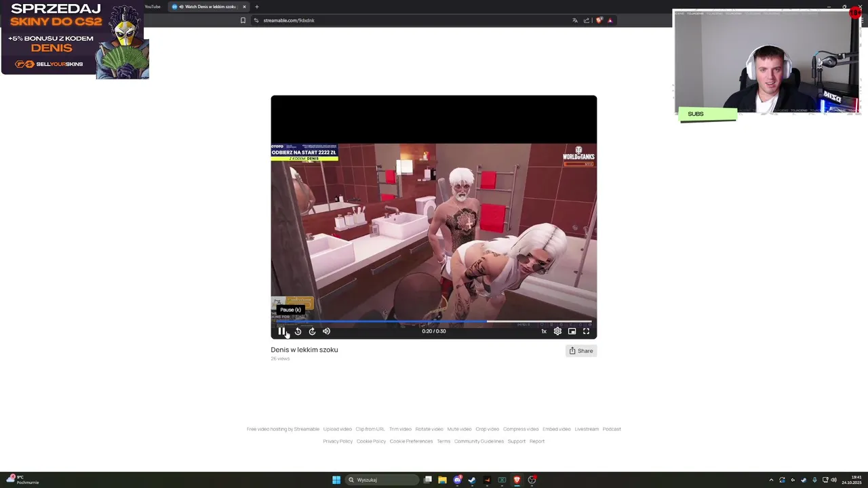Switch to the YouTube browser tab
The width and height of the screenshot is (868, 488).
(152, 7)
